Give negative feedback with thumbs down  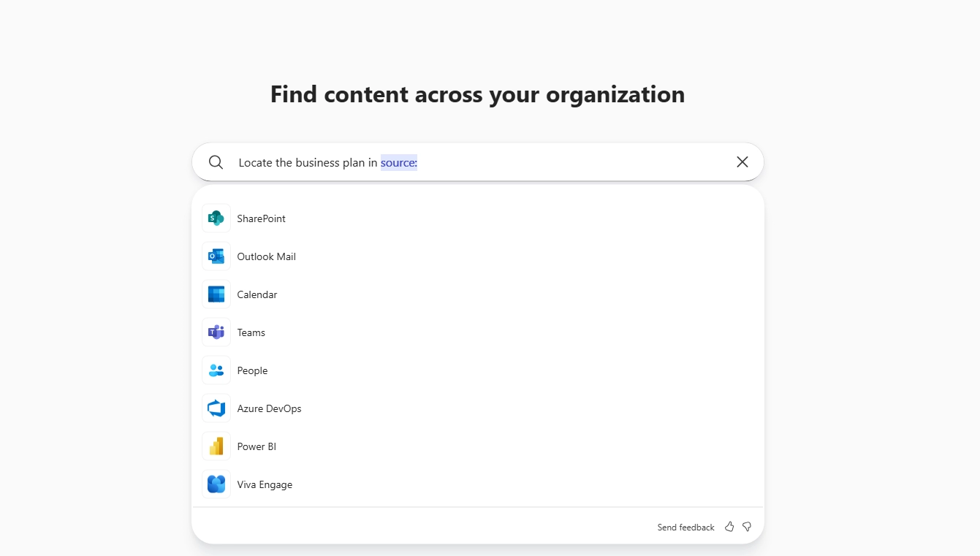point(746,526)
